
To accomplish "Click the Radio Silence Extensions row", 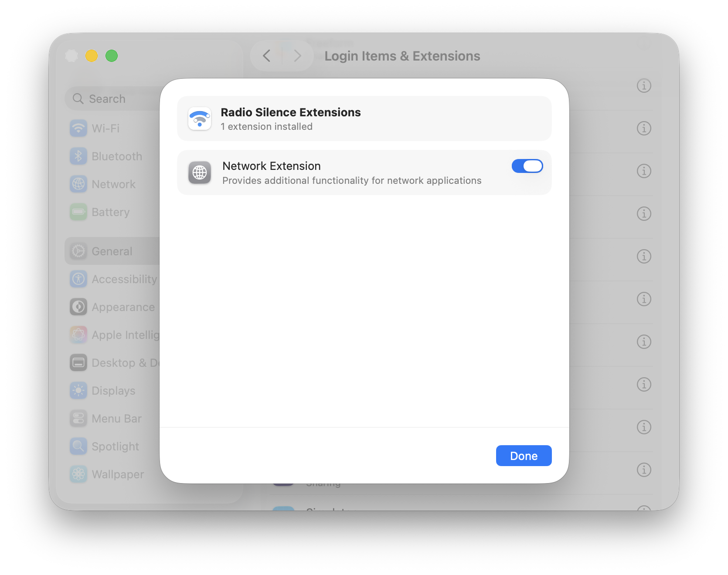I will tap(364, 118).
